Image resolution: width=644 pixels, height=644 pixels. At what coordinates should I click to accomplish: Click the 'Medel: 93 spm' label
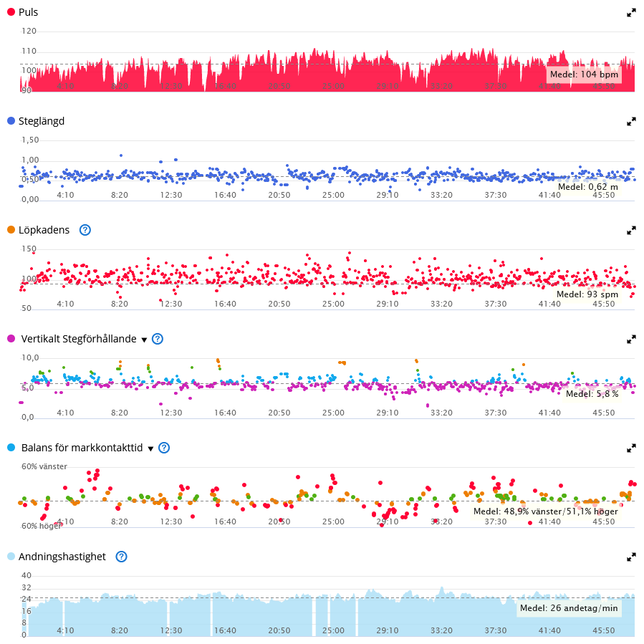pos(587,294)
